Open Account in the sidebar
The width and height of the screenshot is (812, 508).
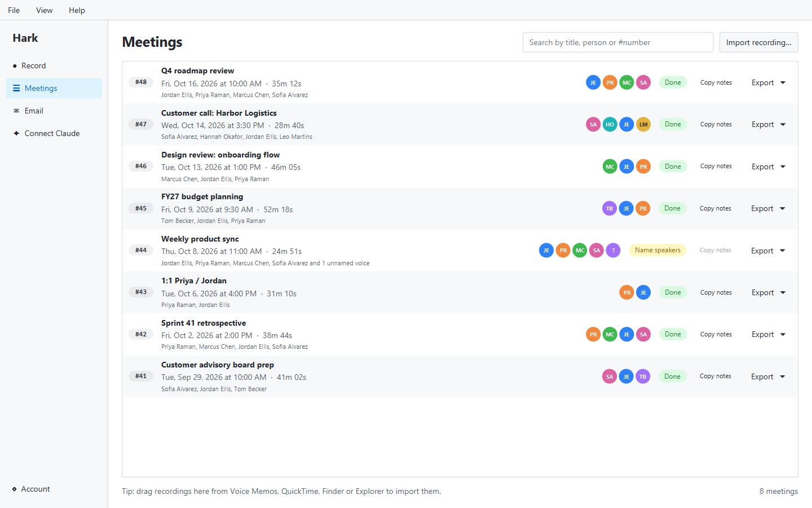pos(54,489)
